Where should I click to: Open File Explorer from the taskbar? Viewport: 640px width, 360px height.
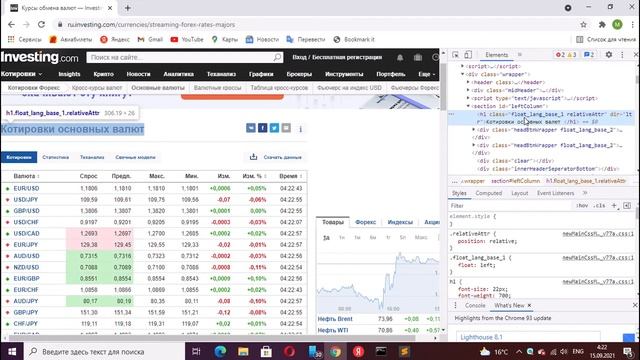(x=243, y=351)
